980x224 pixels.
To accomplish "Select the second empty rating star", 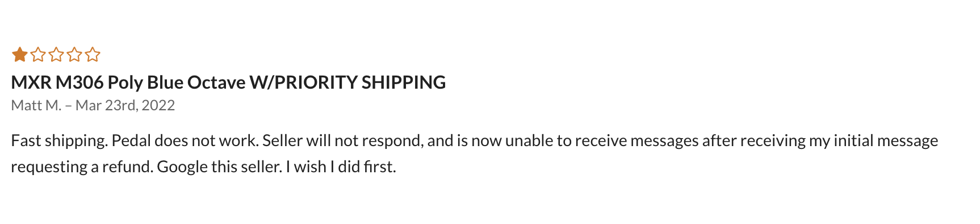I will (38, 55).
